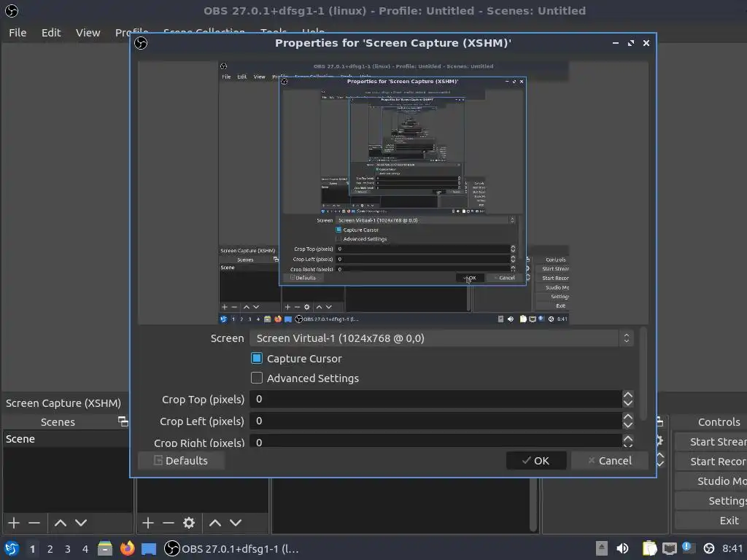The image size is (747, 560).
Task: Open the Screen Virtual-1 dropdown
Action: pyautogui.click(x=441, y=338)
